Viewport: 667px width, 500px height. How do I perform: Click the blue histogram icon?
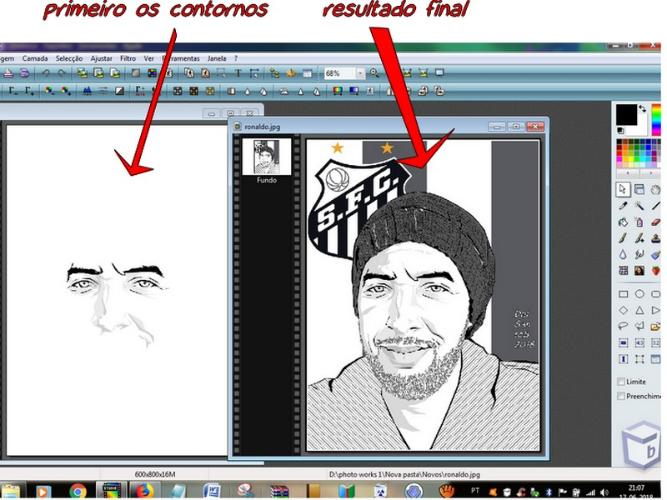pos(87,91)
